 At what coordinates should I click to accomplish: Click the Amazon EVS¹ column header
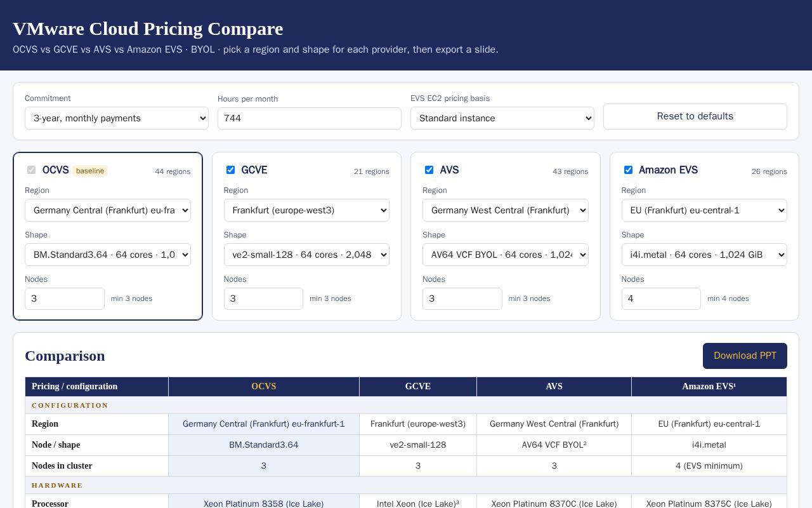tap(709, 386)
